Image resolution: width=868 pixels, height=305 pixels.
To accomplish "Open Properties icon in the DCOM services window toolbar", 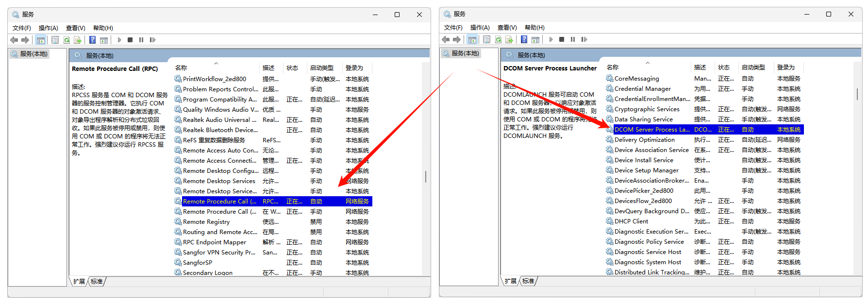I will [486, 39].
